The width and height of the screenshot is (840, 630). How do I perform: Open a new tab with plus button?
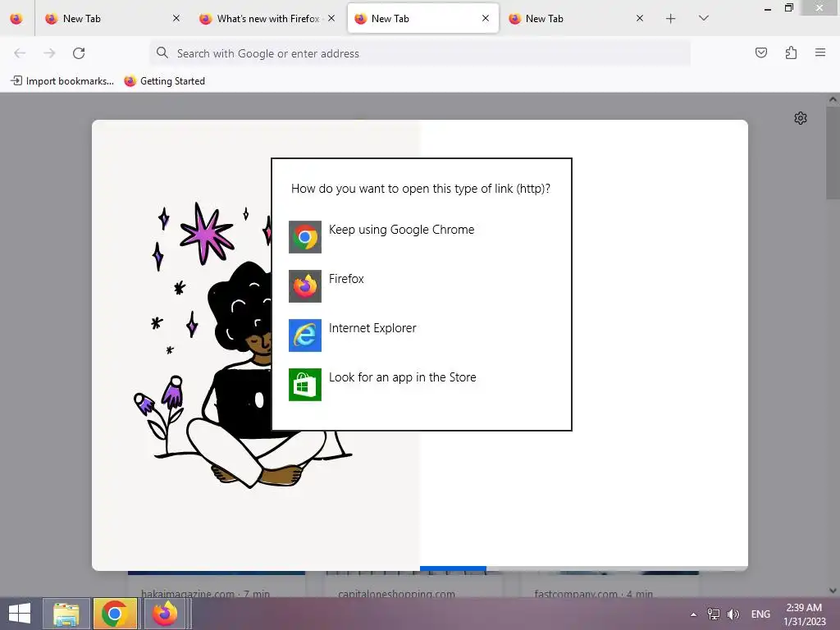[671, 19]
